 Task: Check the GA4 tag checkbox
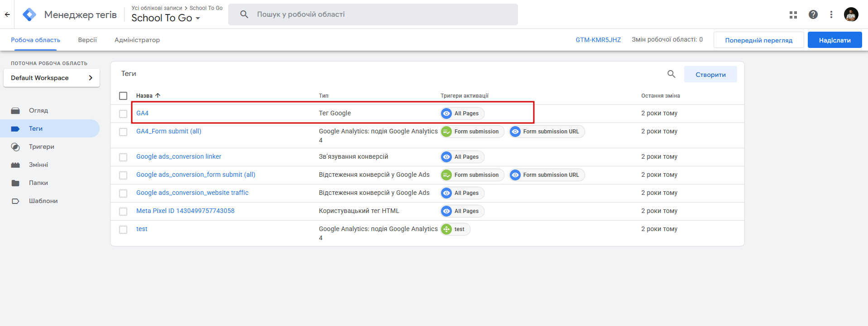(x=123, y=114)
